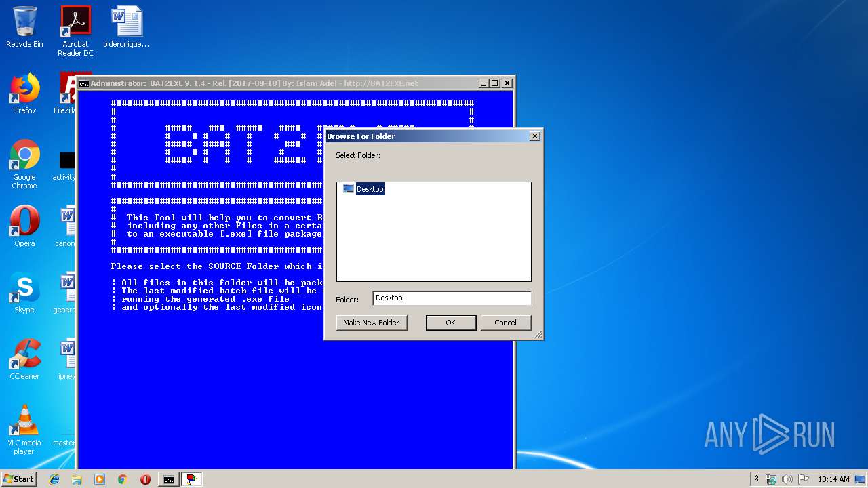Launch Google Chrome desktop shortcut
The image size is (868, 488).
(x=24, y=164)
